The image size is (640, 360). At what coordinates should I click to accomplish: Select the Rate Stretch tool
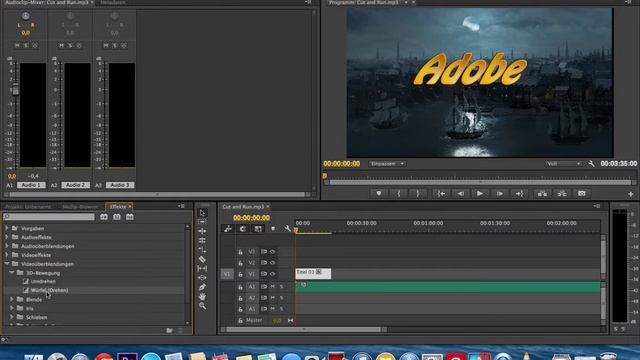(x=202, y=249)
